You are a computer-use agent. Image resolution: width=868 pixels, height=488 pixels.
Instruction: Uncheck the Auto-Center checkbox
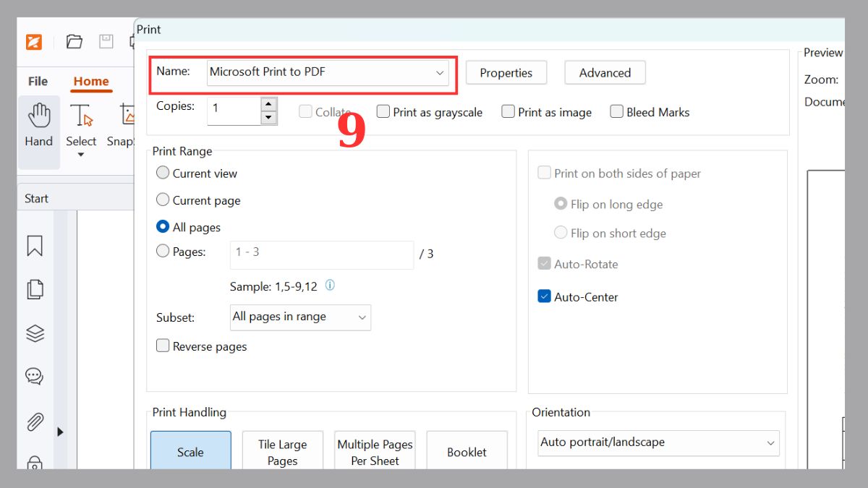point(545,296)
